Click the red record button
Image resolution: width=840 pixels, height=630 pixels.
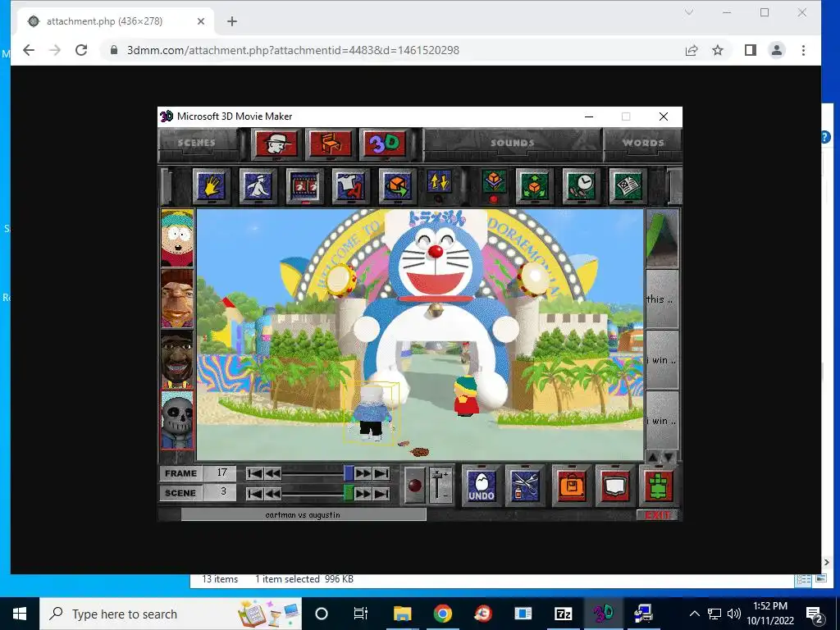tap(414, 486)
